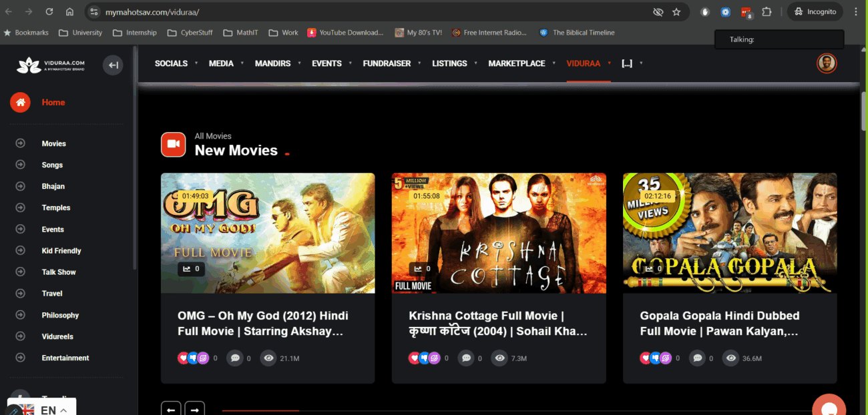868x415 pixels.
Task: Collapse the sidebar with arrow button
Action: 113,65
